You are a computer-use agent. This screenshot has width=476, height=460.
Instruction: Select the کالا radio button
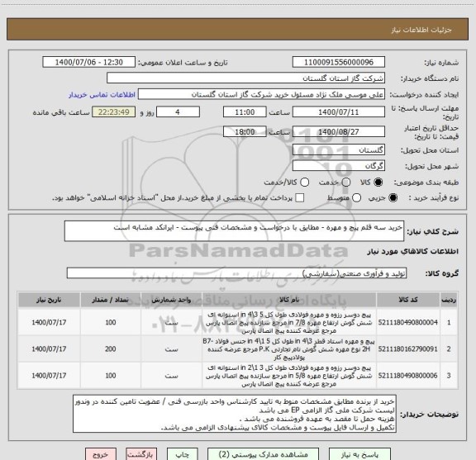(x=378, y=183)
